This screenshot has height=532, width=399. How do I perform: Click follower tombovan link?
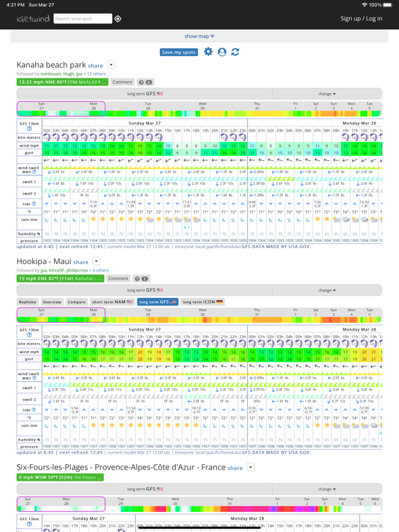point(51,73)
